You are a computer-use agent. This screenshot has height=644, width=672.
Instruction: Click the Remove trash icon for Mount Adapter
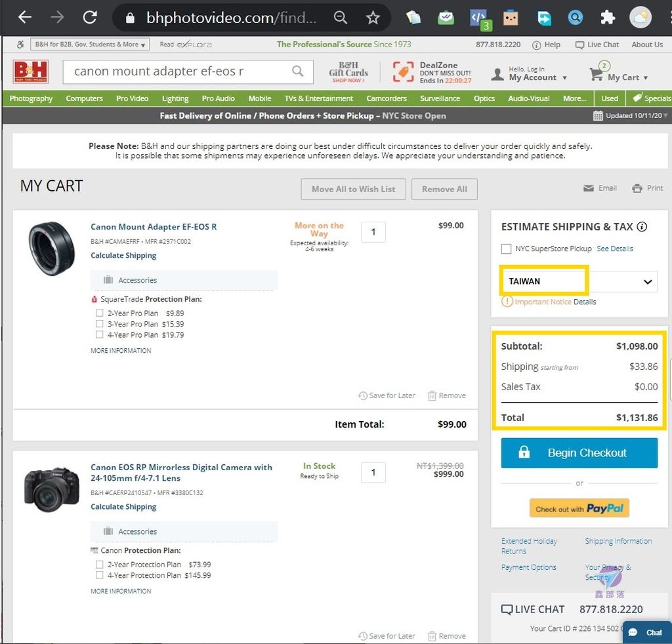432,395
